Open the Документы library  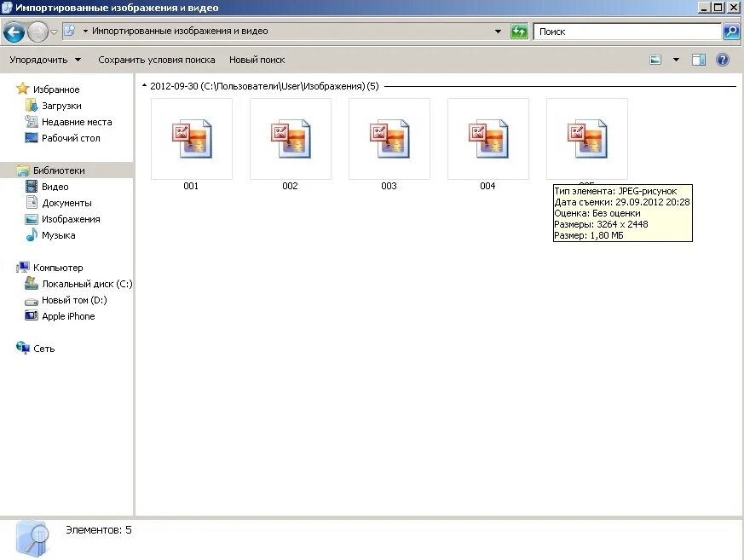pos(66,203)
